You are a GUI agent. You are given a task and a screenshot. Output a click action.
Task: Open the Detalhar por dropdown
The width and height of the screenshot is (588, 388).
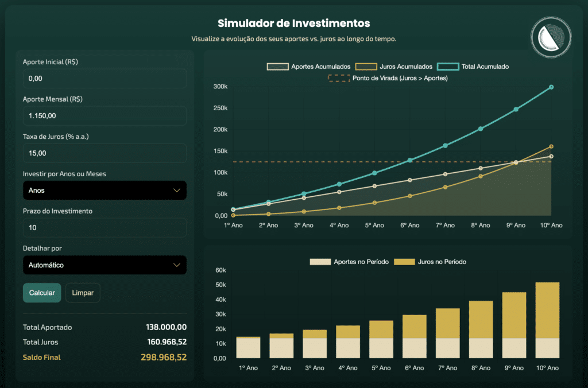pyautogui.click(x=105, y=265)
